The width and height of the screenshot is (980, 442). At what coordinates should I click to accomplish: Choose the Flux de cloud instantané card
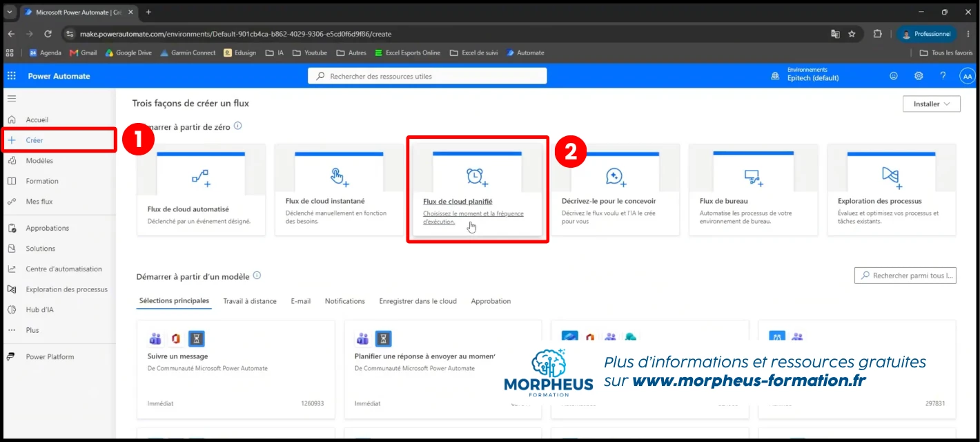pos(339,190)
